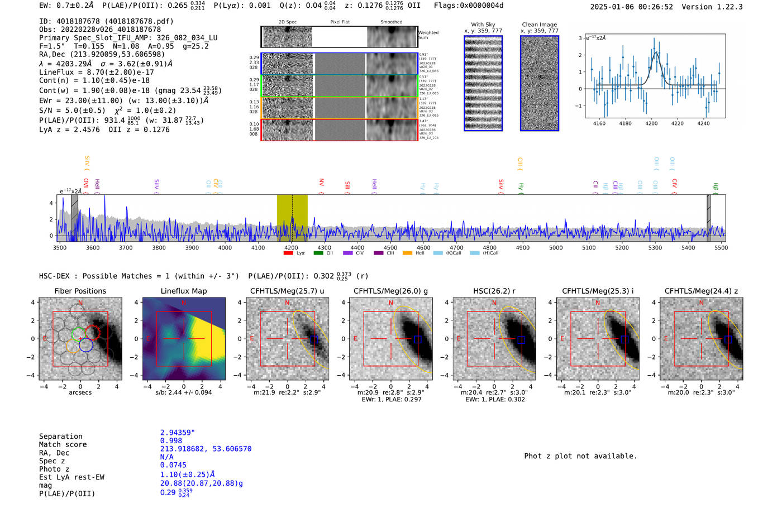The image size is (782, 532).
Task: Click the (K)CaII light blue legend swatch
Action: (438, 253)
